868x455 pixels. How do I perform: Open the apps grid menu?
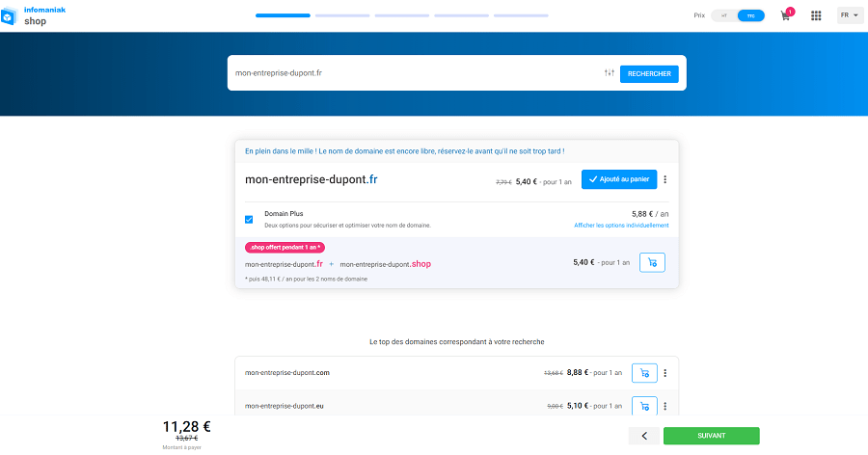coord(816,15)
